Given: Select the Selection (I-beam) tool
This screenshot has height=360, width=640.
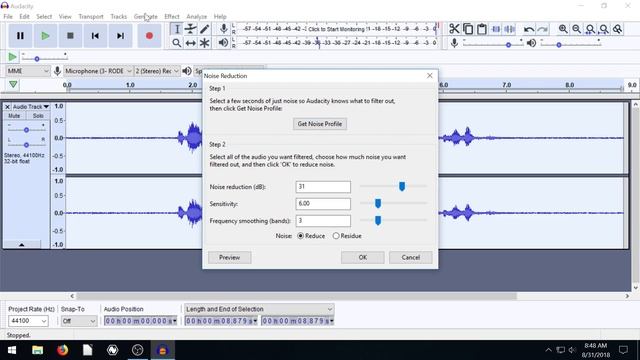Looking at the screenshot, I should (x=177, y=29).
